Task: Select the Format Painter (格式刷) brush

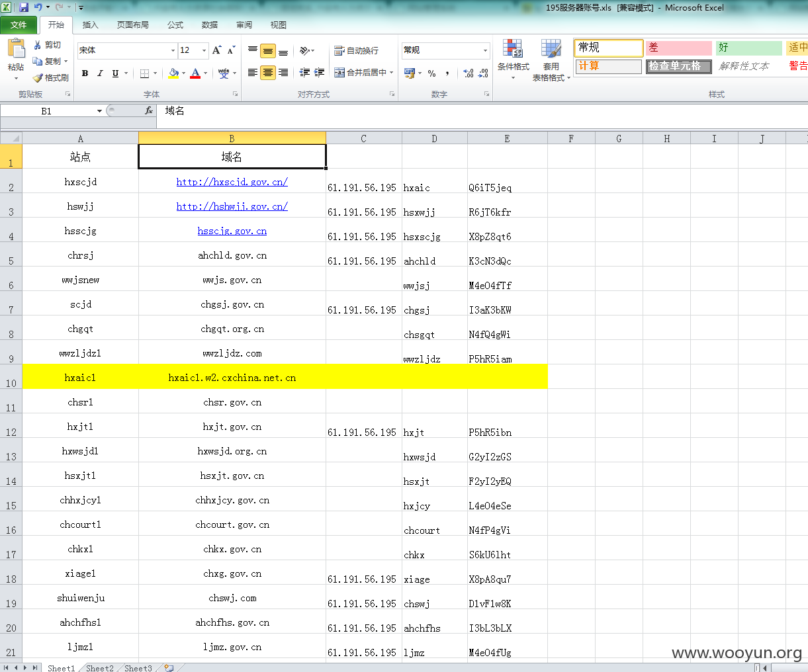Action: [x=38, y=77]
